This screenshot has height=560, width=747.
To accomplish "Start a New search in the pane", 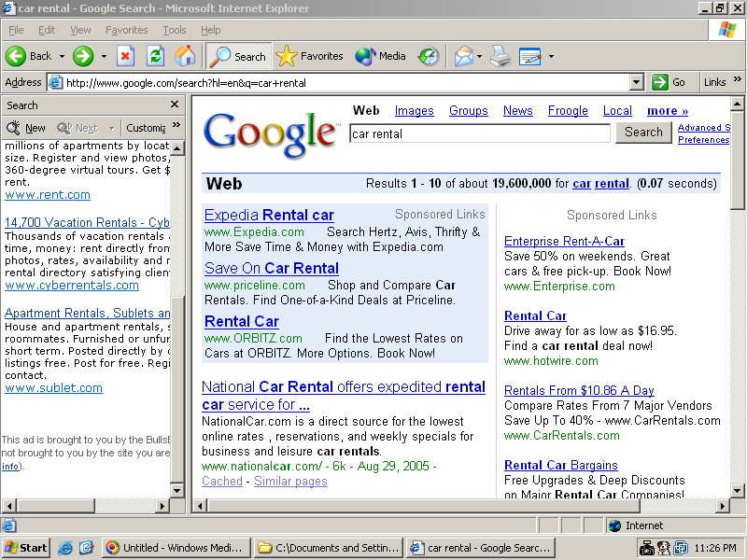I will coord(26,128).
